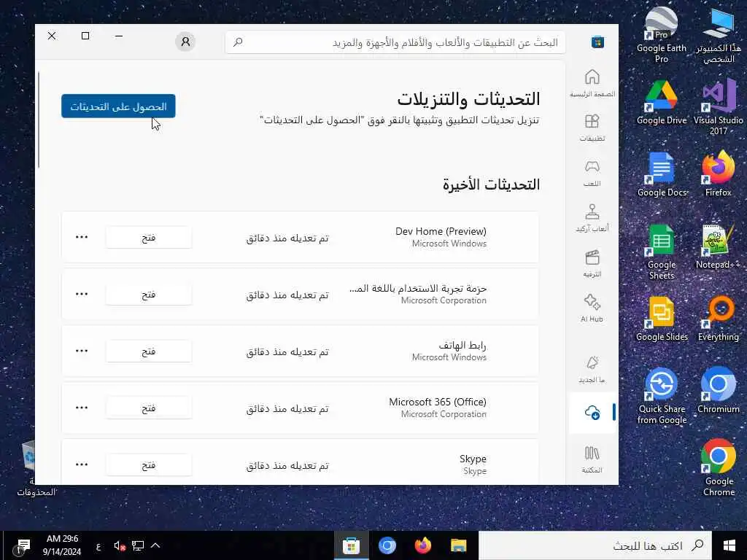Open the notification center icon
Viewport: 747px width, 560px height.
tap(23, 545)
